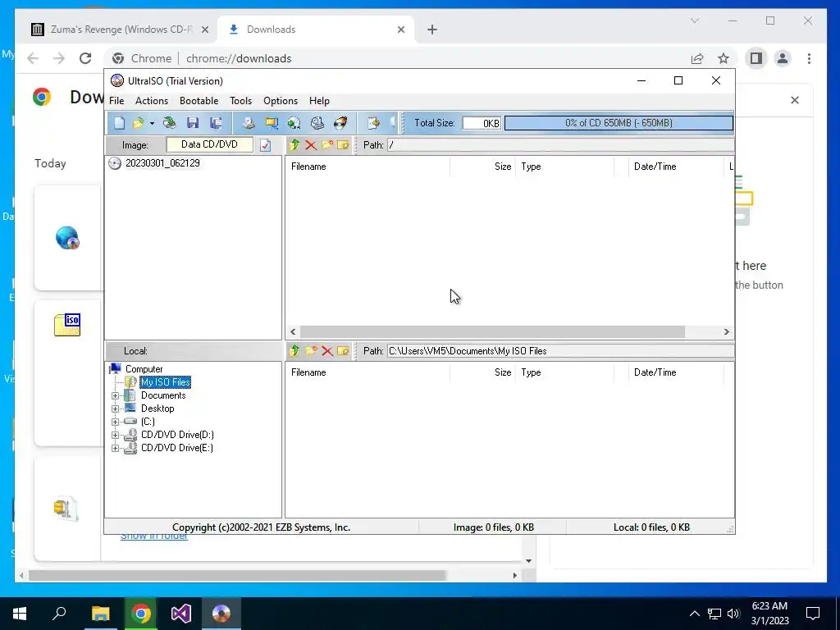Click the New image toolbar icon
The image size is (840, 630).
point(119,123)
